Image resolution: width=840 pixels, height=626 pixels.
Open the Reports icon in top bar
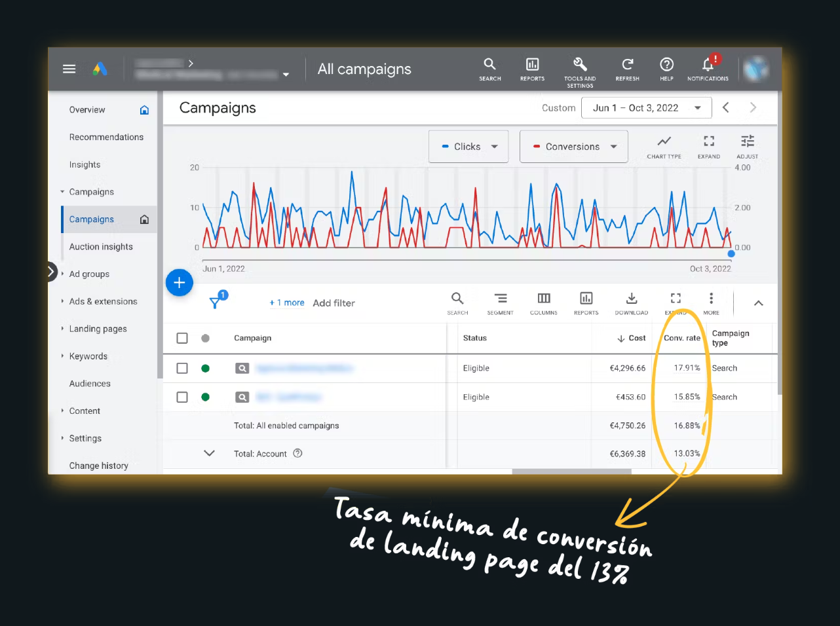point(532,65)
